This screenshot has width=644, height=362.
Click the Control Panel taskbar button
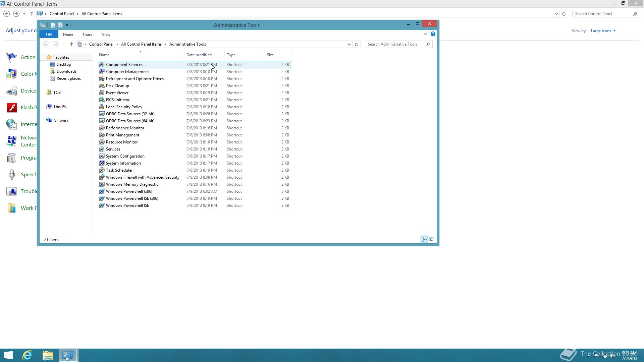click(x=68, y=355)
